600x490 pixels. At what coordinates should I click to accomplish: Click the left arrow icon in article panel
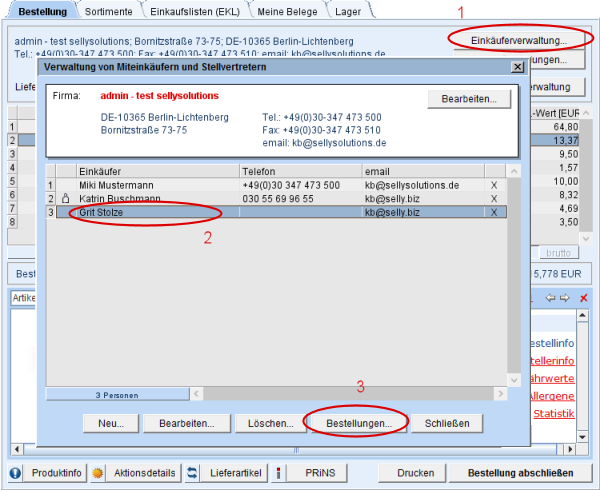(550, 298)
